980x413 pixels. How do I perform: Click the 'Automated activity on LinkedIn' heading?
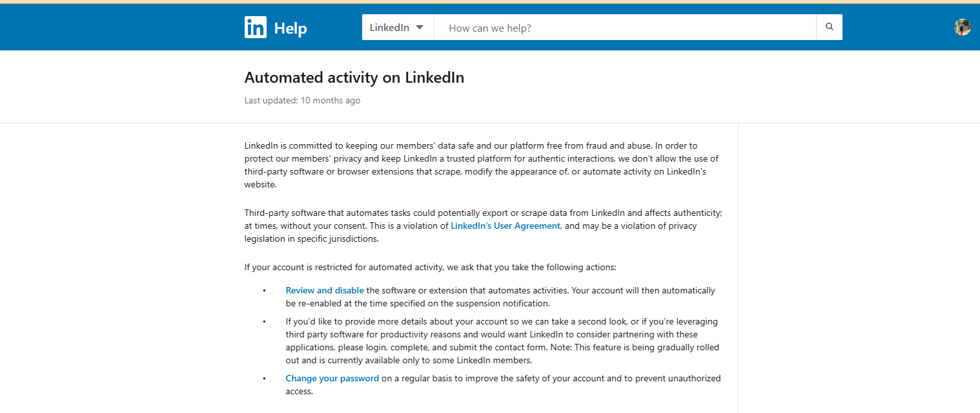[x=354, y=78]
